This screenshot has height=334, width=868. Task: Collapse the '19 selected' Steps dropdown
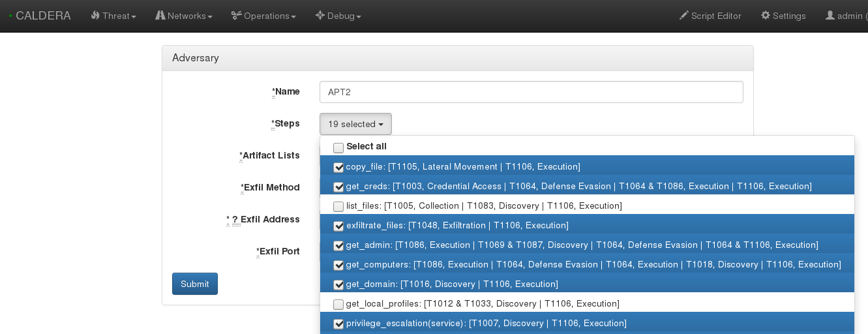pyautogui.click(x=355, y=124)
